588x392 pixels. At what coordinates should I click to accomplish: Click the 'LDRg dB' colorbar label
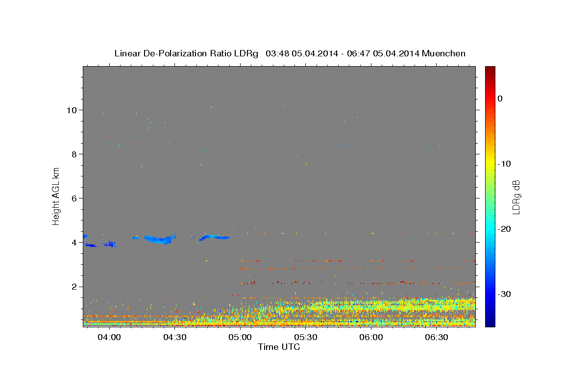pos(515,197)
